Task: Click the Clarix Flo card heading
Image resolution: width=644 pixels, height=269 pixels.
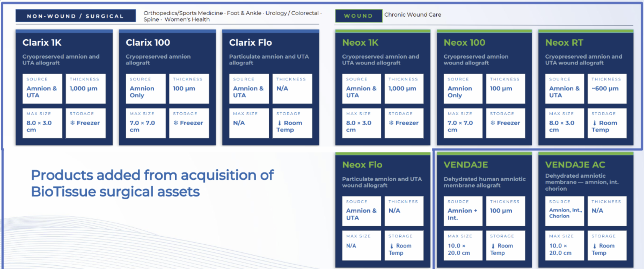Action: coord(250,42)
